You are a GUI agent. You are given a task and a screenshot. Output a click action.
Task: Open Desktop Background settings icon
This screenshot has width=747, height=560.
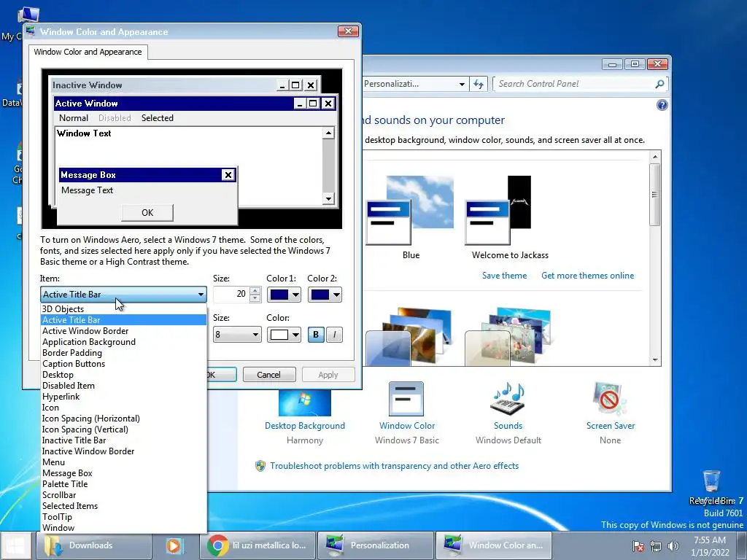(304, 402)
